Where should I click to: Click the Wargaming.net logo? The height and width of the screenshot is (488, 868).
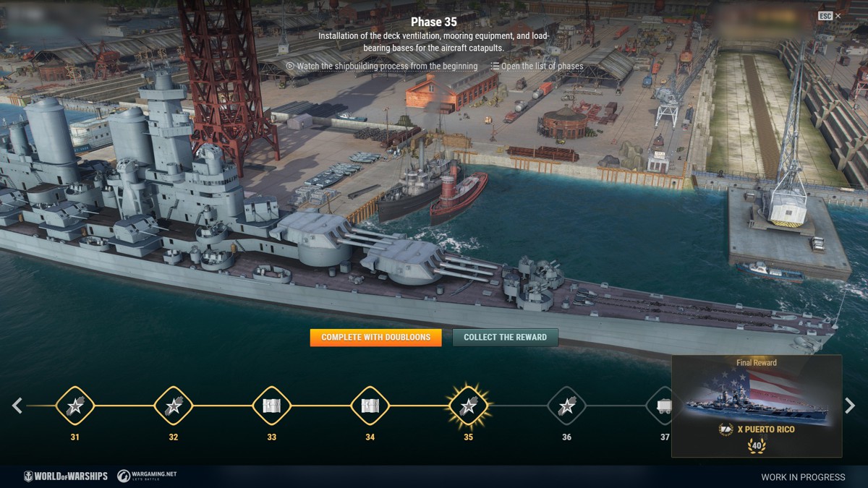point(147,476)
